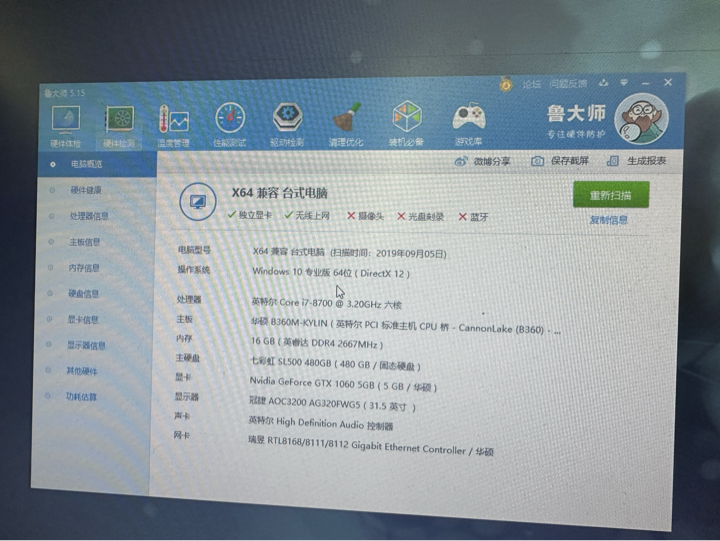The width and height of the screenshot is (720, 541).
Task: Click the 复制信息 copy info link
Action: point(608,220)
